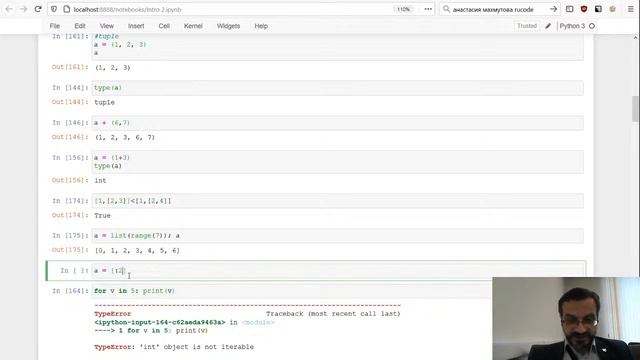Image resolution: width=640 pixels, height=360 pixels.
Task: Click the active cell with a = [
Action: 338,271
